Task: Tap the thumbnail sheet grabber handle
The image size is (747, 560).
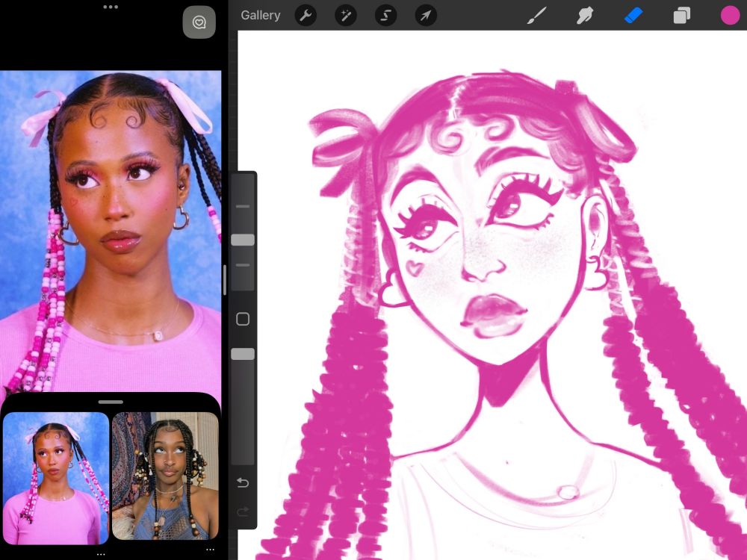Action: pos(111,402)
